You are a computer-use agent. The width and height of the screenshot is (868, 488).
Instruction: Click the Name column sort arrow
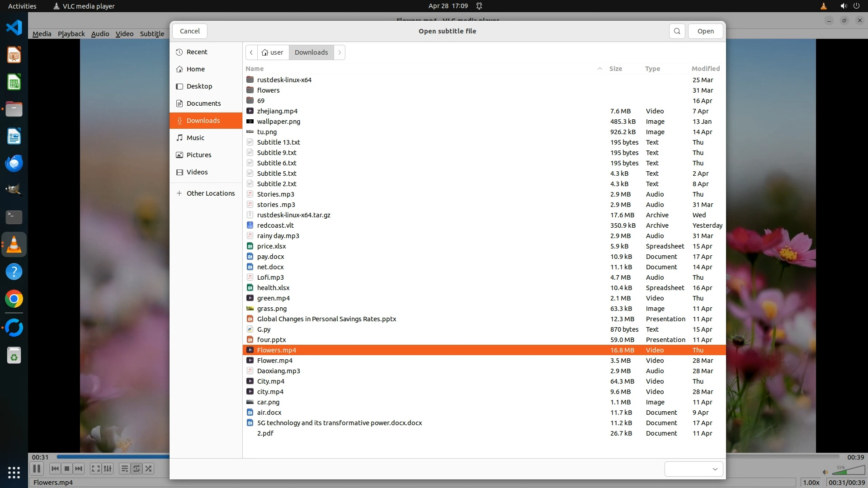coord(599,69)
